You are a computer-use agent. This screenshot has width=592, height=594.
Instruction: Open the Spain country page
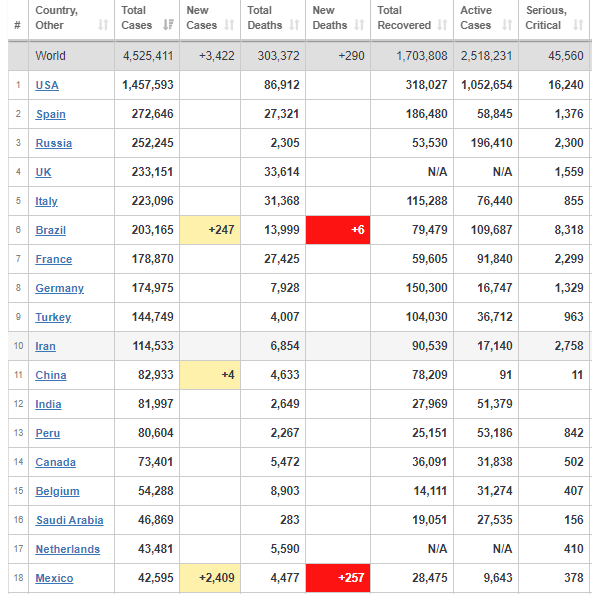tap(51, 114)
